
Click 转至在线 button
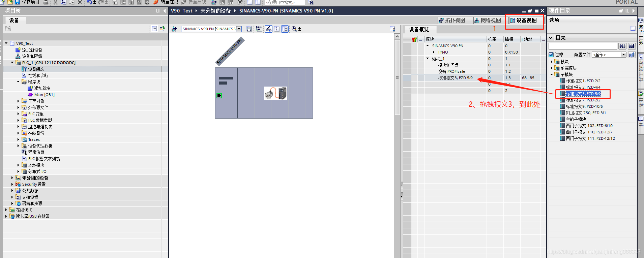coord(166,2)
